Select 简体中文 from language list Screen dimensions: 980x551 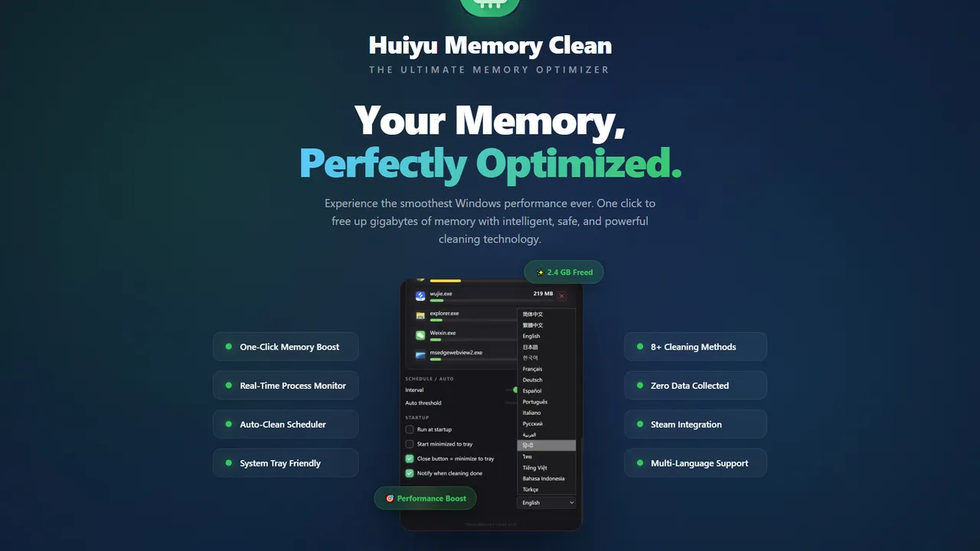547,315
